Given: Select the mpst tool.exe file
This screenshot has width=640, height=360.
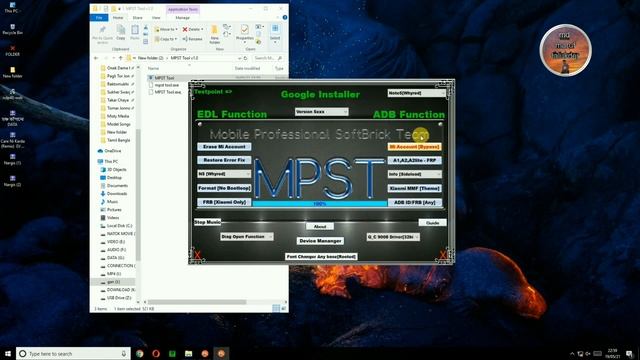Looking at the screenshot, I should pyautogui.click(x=167, y=85).
